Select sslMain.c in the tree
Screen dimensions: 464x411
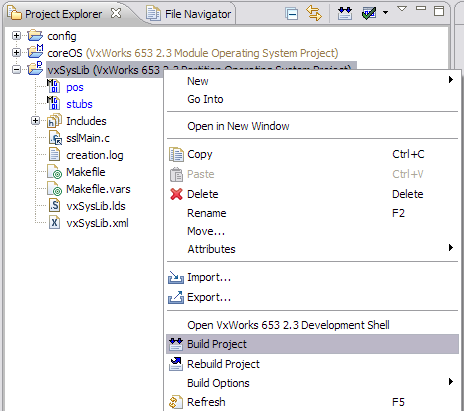point(88,138)
